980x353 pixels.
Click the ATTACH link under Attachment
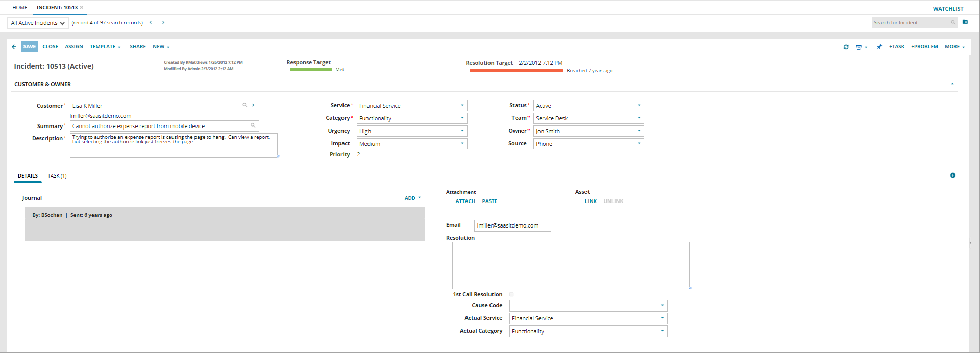pos(465,201)
